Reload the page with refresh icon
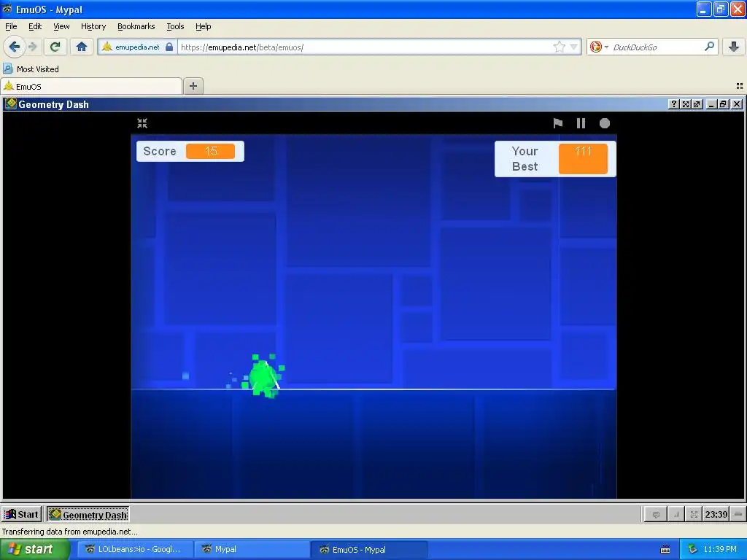The image size is (747, 560). pos(55,47)
